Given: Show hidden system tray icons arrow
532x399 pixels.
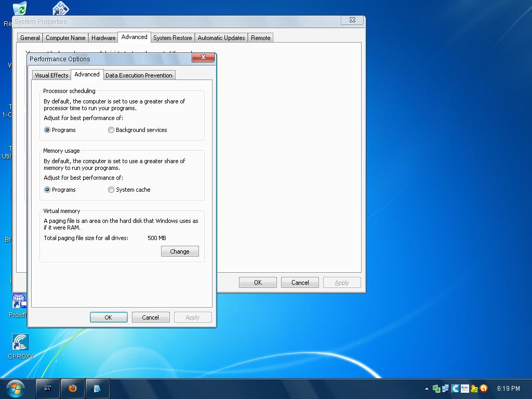Looking at the screenshot, I should (427, 389).
